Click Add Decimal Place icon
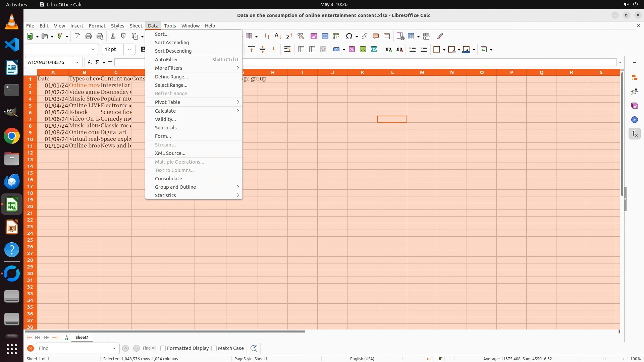This screenshot has width=644, height=362. coord(388,50)
